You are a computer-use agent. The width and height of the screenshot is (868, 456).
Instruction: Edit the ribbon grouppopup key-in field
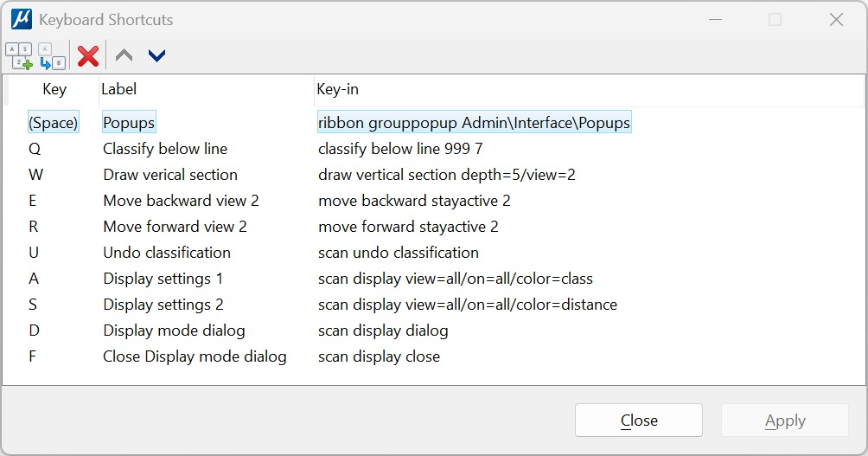(x=474, y=123)
